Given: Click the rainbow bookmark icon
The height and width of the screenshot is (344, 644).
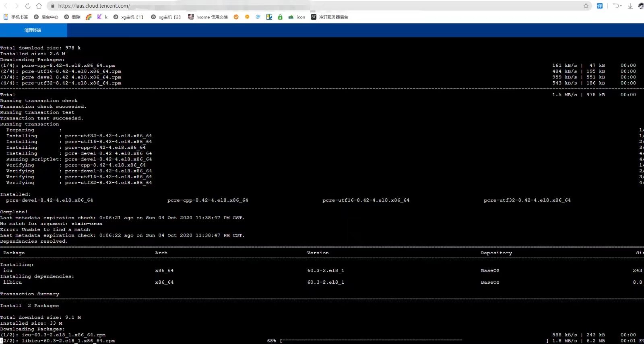Looking at the screenshot, I should (89, 17).
